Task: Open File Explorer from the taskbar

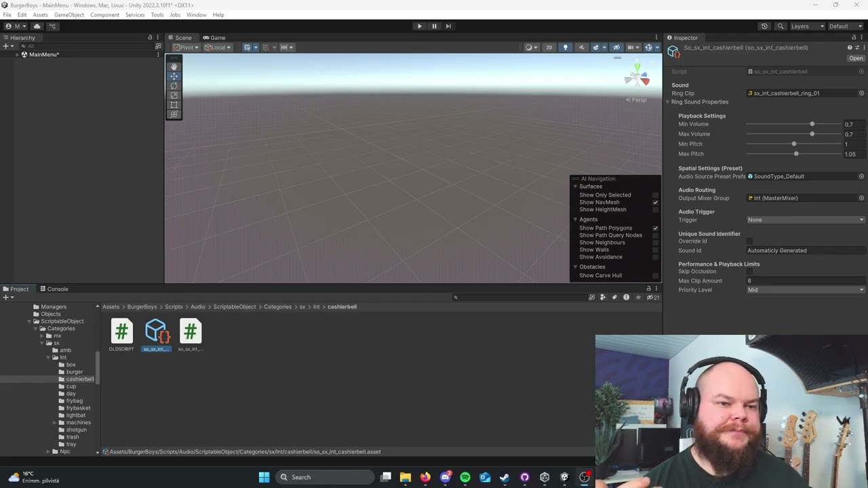Action: click(x=405, y=477)
